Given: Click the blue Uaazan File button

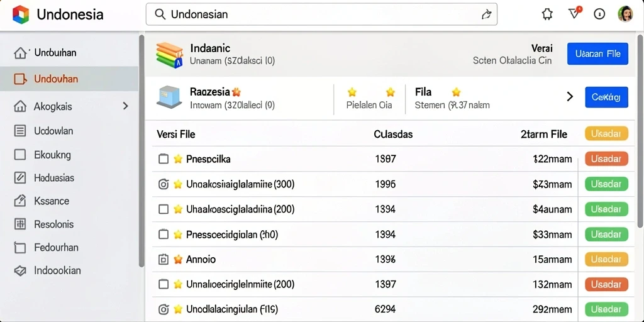Looking at the screenshot, I should 597,54.
